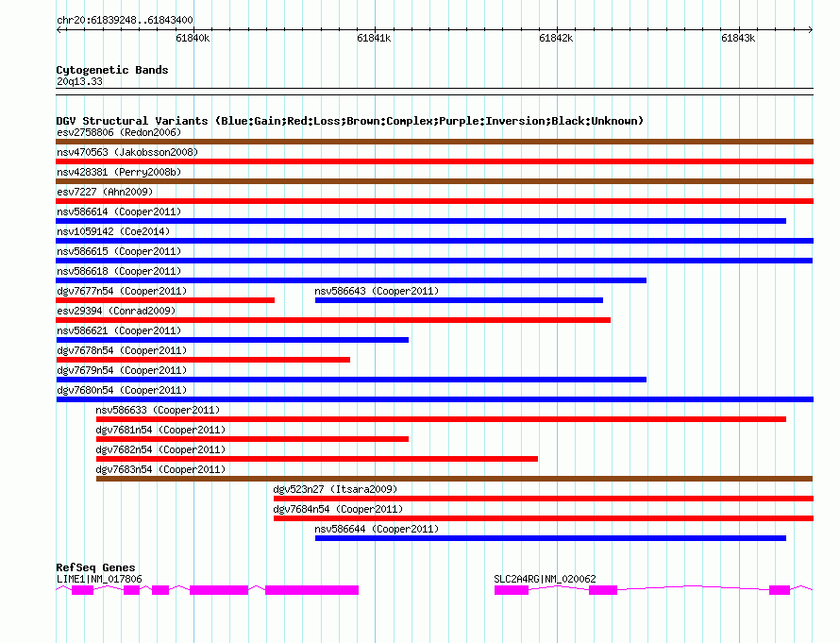840x643 pixels.
Task: Click the blue dgv7680n54 gain bar
Action: click(434, 399)
